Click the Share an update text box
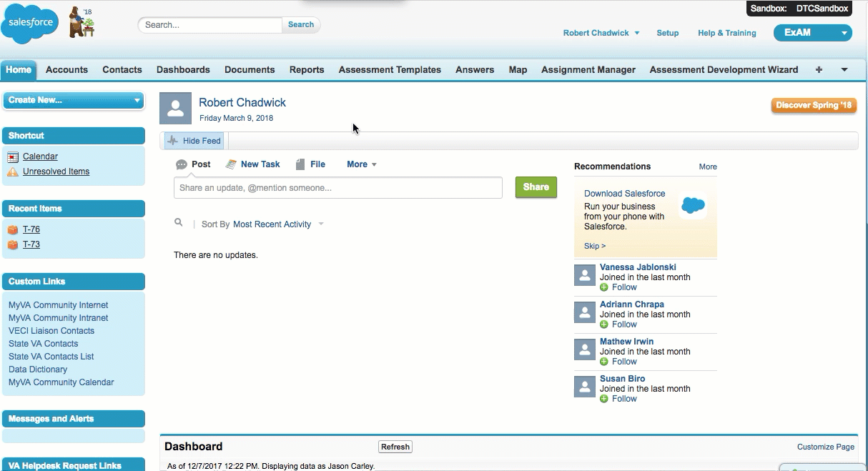Image resolution: width=868 pixels, height=471 pixels. (x=338, y=188)
